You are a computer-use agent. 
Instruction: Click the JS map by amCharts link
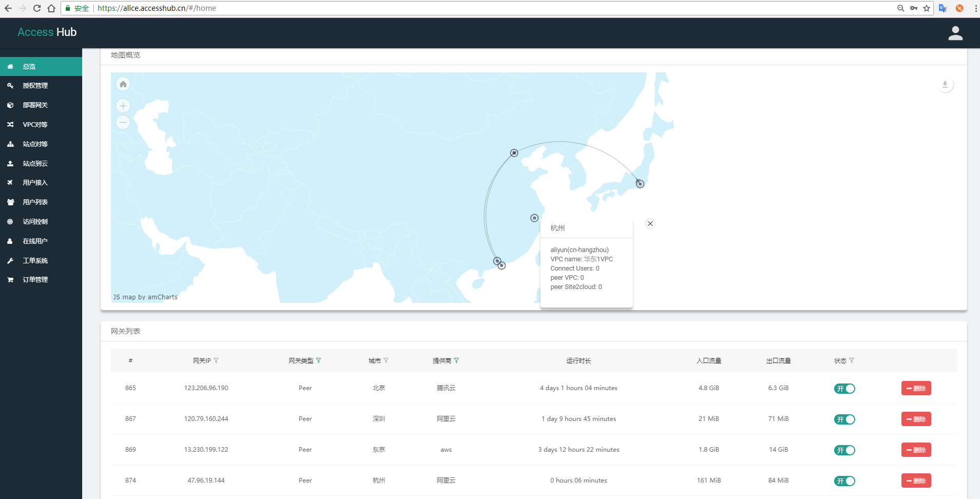[x=145, y=297]
